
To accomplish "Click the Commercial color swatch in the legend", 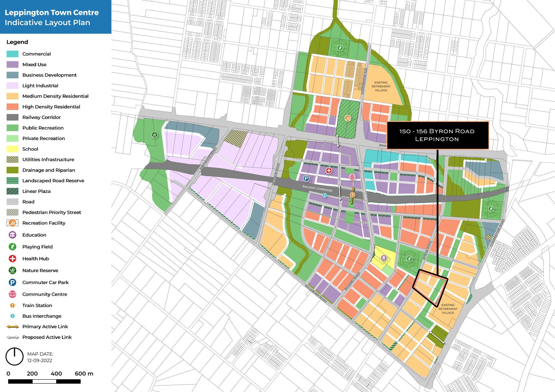I will [12, 54].
